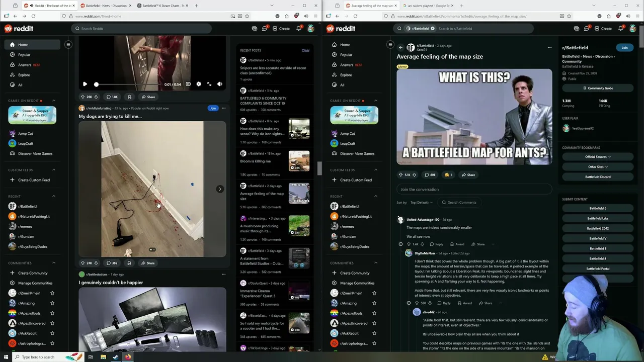The image size is (644, 362).
Task: Favorite r/2meirl4meirl in left window
Action: [52, 293]
